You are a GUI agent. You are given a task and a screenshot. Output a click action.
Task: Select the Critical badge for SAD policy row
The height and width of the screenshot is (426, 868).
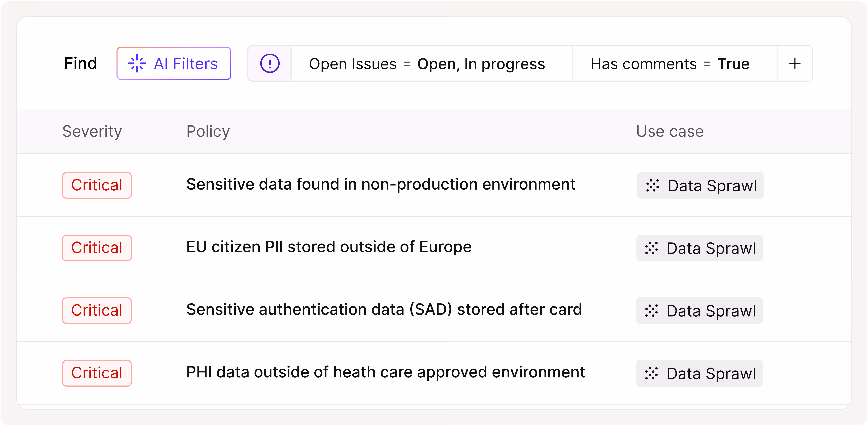coord(97,310)
